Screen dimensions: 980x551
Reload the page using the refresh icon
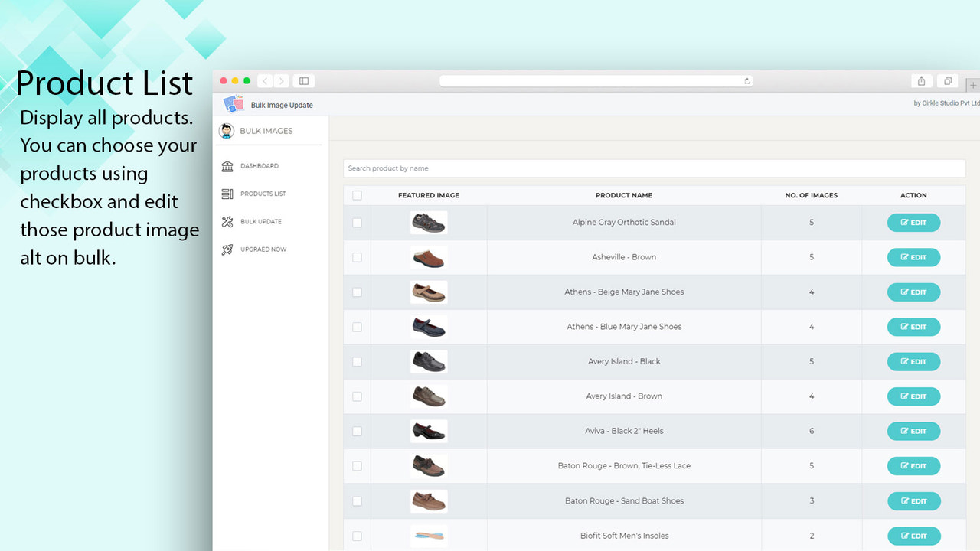pos(746,81)
